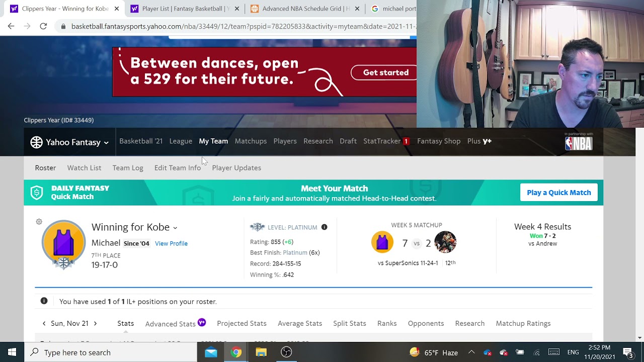Screen dimensions: 644x362
Task: Switch to Projected Stats tab
Action: [242, 323]
